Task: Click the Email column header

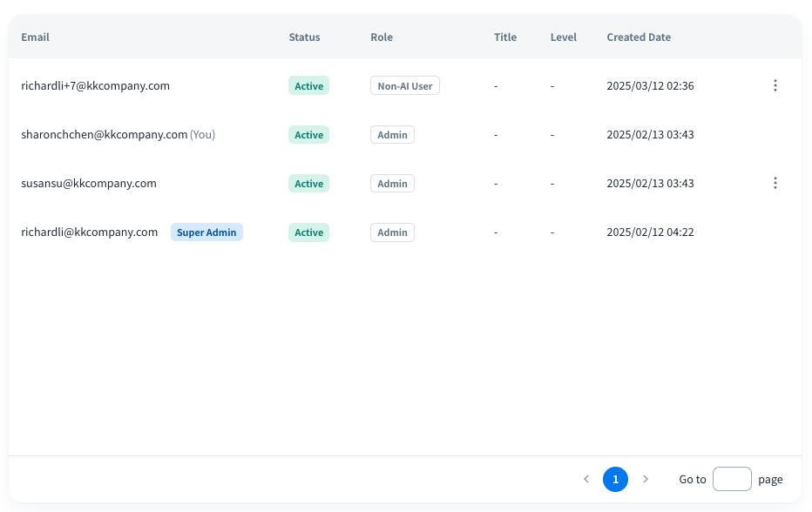Action: 36,37
